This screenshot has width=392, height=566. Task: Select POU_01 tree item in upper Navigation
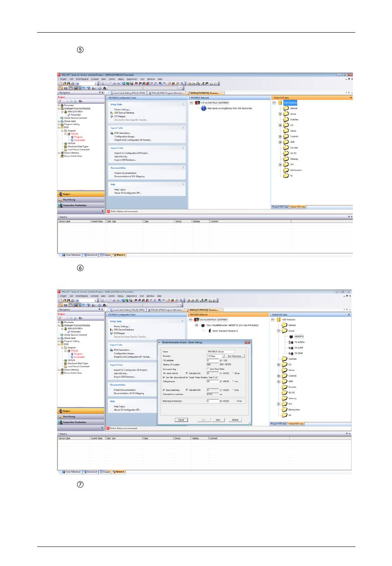[x=74, y=134]
